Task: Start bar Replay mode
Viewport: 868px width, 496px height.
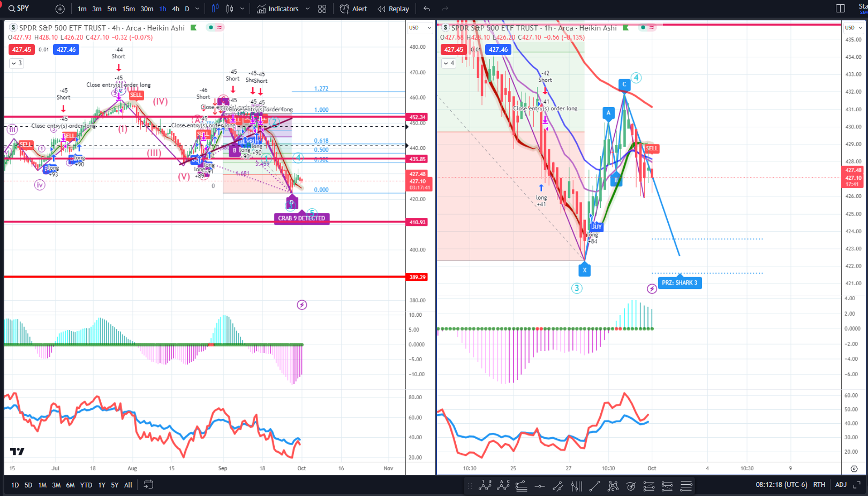Action: pyautogui.click(x=394, y=9)
